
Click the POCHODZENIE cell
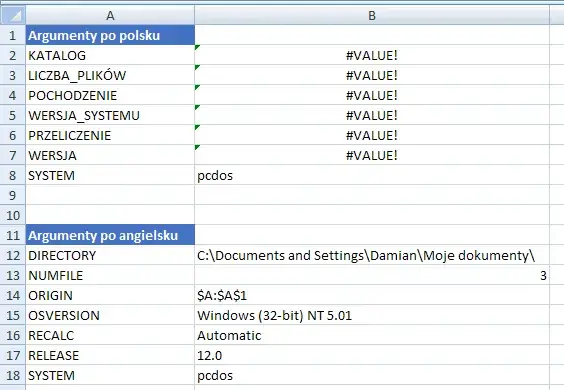click(x=110, y=95)
